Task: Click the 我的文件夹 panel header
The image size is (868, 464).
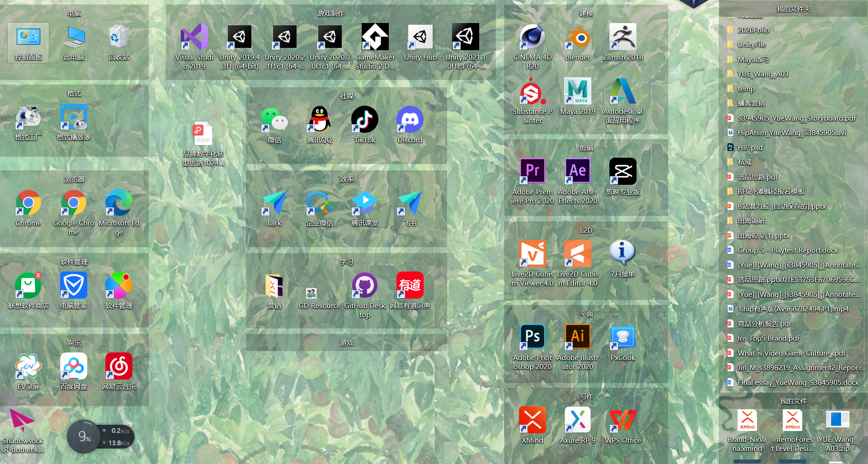Action: coord(793,9)
